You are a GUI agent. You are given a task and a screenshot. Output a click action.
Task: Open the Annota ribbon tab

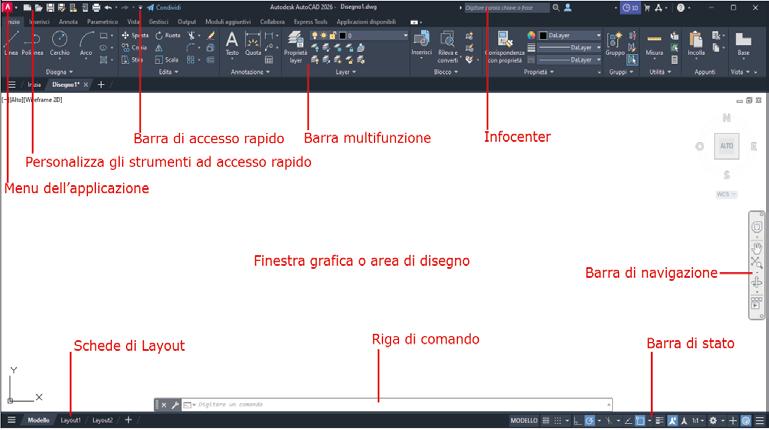[68, 22]
